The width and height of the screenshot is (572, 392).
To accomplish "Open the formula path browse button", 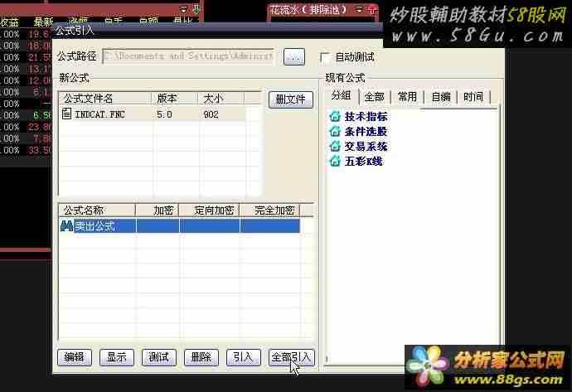I will pyautogui.click(x=294, y=57).
